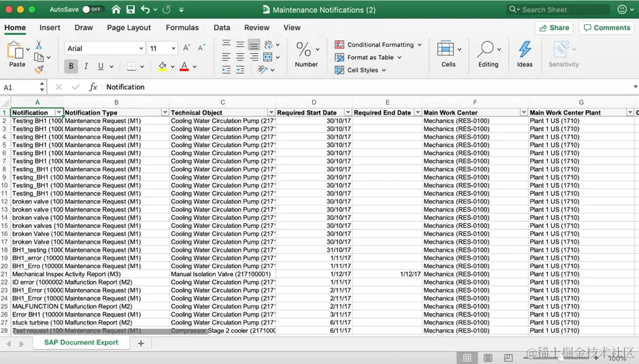Toggle Bold formatting

71,66
